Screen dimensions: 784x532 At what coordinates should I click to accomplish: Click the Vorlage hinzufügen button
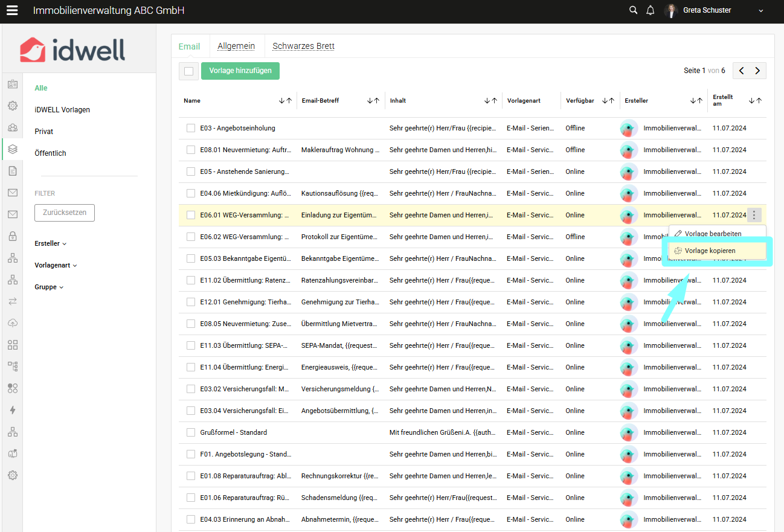(x=240, y=71)
